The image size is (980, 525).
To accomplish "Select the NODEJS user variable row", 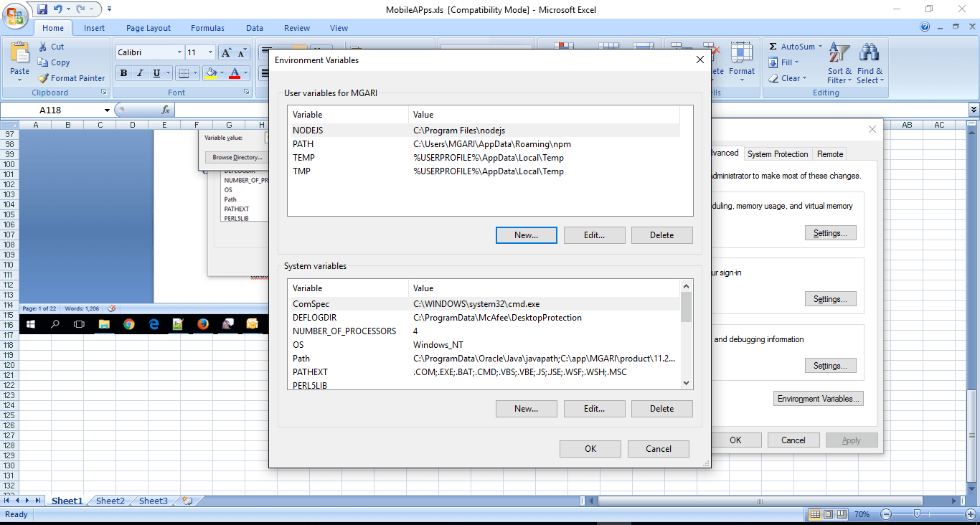I will (484, 131).
